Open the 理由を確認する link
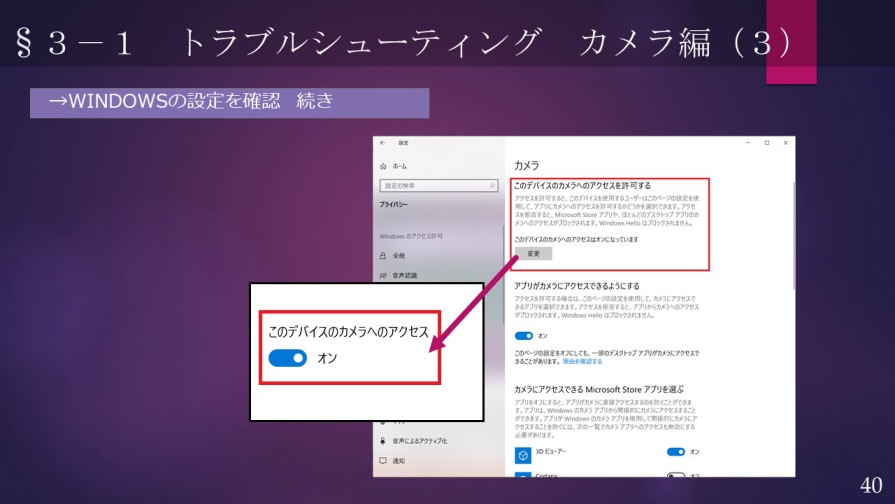The image size is (895, 504). click(581, 361)
